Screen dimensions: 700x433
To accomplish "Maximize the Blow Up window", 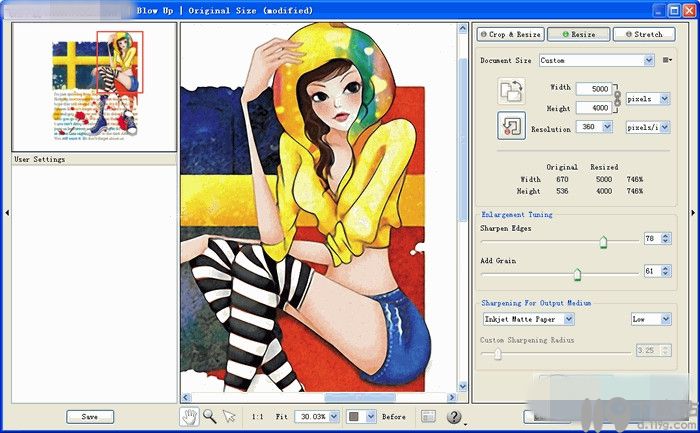I will click(x=675, y=10).
